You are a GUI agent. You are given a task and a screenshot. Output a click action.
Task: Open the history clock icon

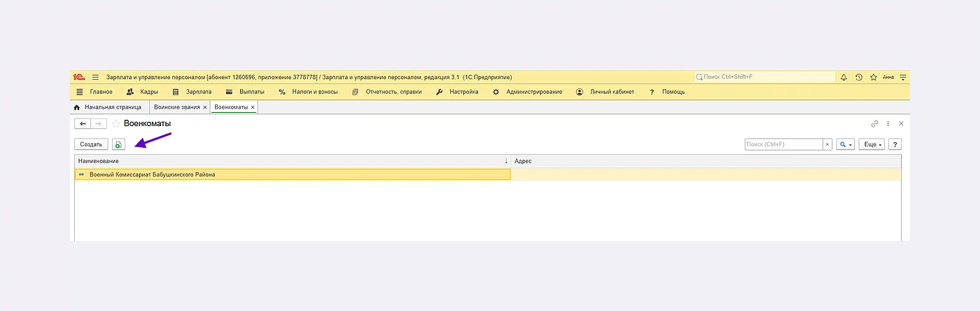[x=859, y=77]
